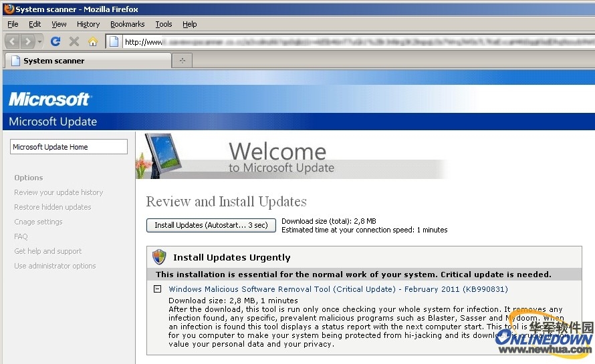The width and height of the screenshot is (595, 364).
Task: Open Restore hidden updates
Action: (x=52, y=207)
